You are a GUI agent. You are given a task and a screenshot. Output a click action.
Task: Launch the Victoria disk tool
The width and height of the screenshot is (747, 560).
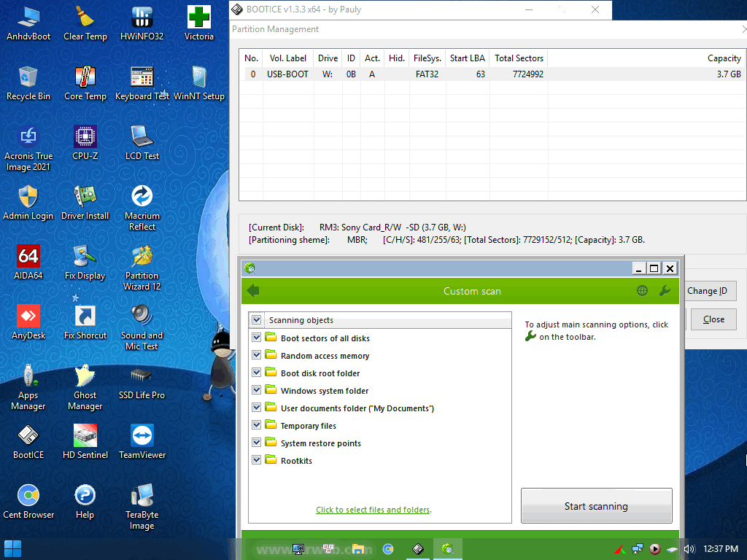(199, 24)
